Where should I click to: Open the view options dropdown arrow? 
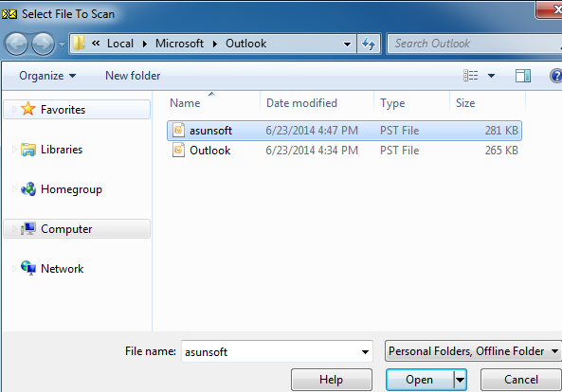[x=491, y=76]
